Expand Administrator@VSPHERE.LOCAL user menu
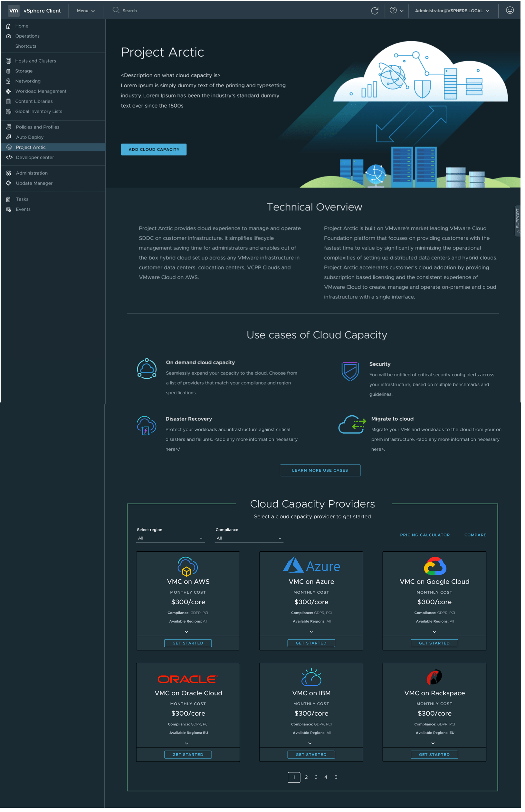 (x=455, y=11)
